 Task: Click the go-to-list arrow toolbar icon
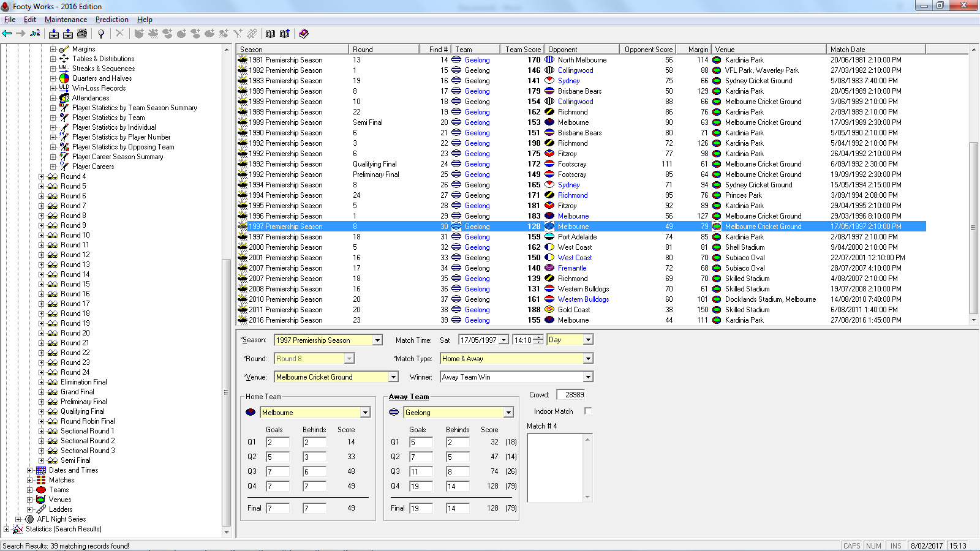coord(35,34)
